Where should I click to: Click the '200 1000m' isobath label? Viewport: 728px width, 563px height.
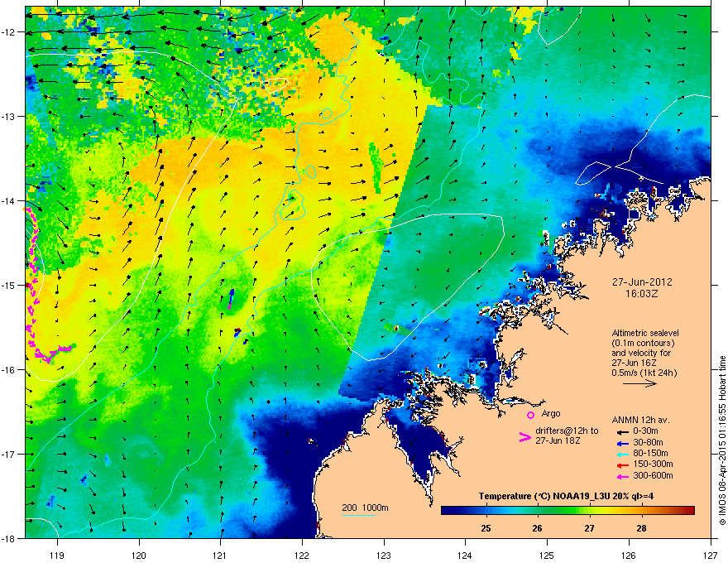pos(365,508)
